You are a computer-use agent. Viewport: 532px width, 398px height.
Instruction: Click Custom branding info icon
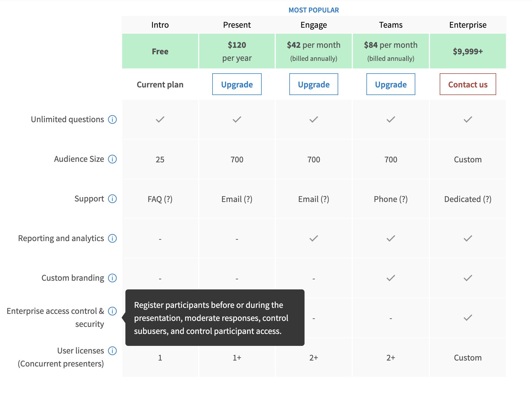click(112, 278)
